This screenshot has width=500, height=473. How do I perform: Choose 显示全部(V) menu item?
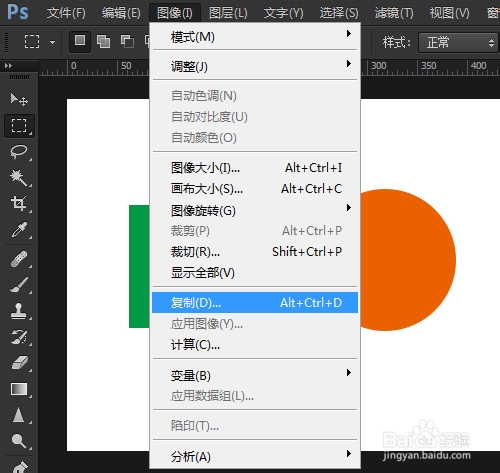[x=255, y=273]
